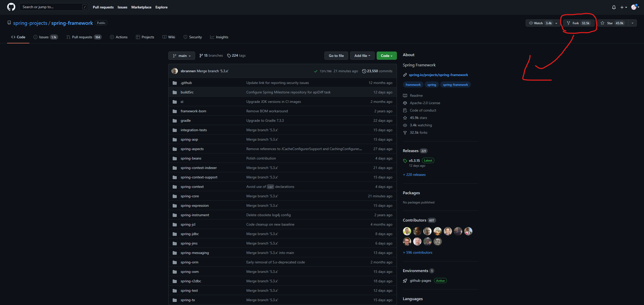Switch to the Insights tab
644x305 pixels.
[219, 37]
